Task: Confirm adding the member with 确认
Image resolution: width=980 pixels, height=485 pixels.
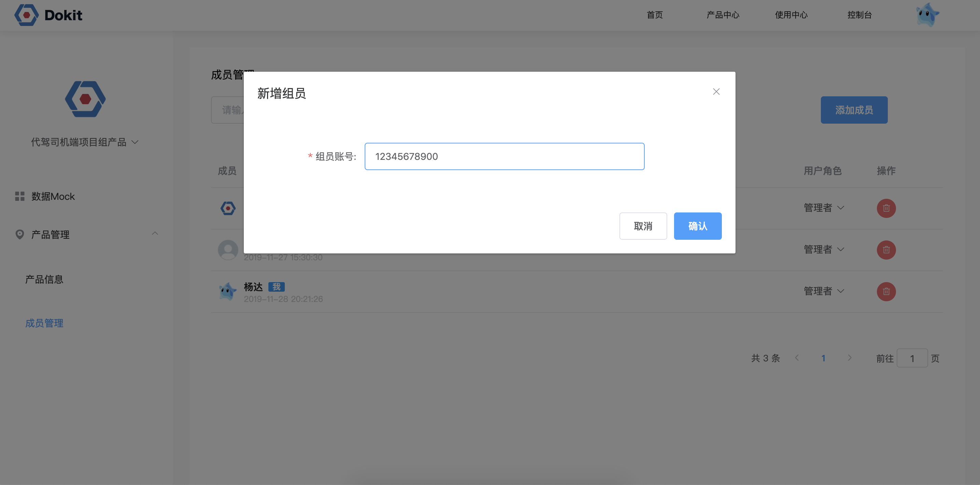Action: pos(697,226)
